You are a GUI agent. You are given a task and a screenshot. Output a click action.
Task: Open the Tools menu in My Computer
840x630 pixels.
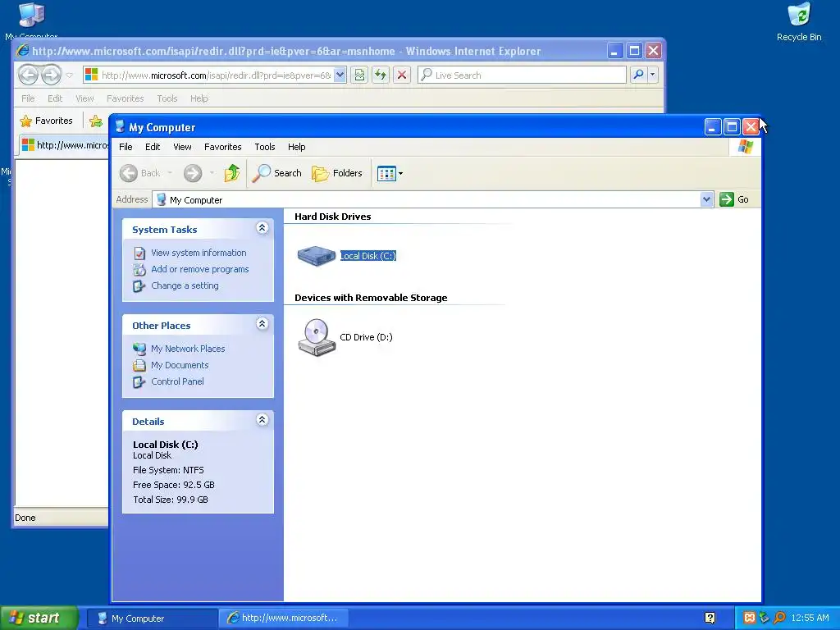265,147
